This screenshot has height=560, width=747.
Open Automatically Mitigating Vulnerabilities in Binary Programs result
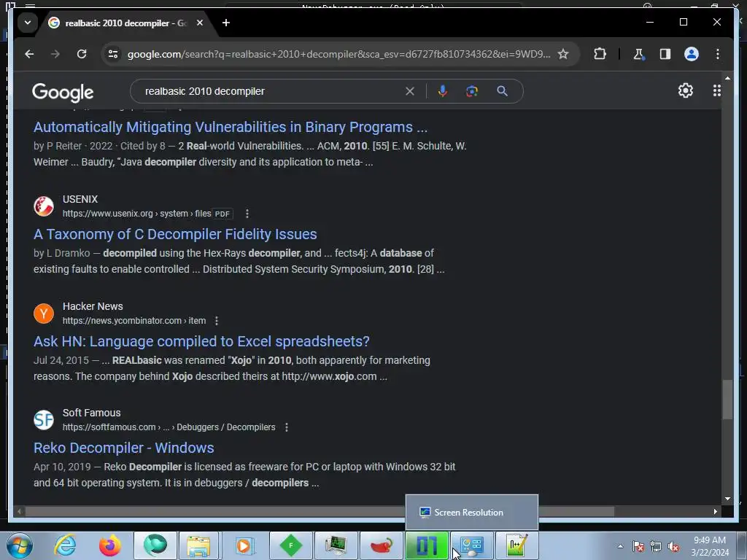231,127
